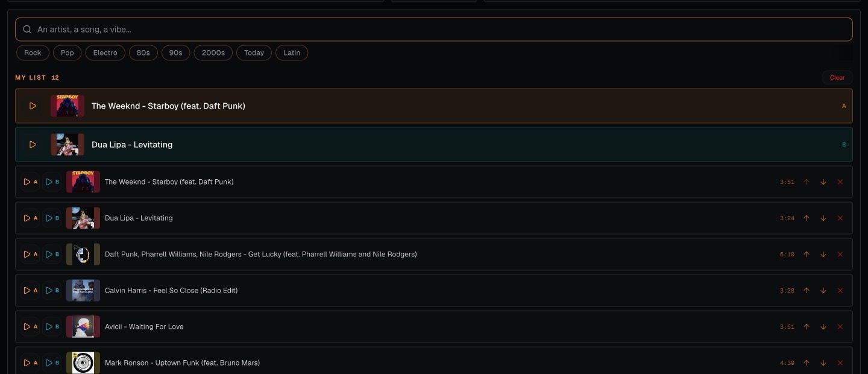This screenshot has width=868, height=374.
Task: Filter by Electro genre chip
Action: (105, 53)
